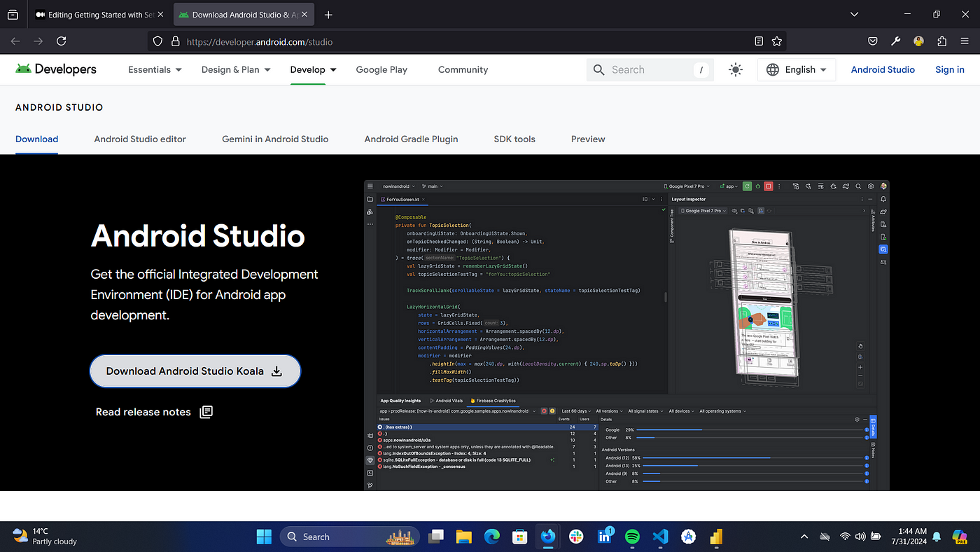The width and height of the screenshot is (980, 552).
Task: Open the English language selector
Action: [x=797, y=69]
